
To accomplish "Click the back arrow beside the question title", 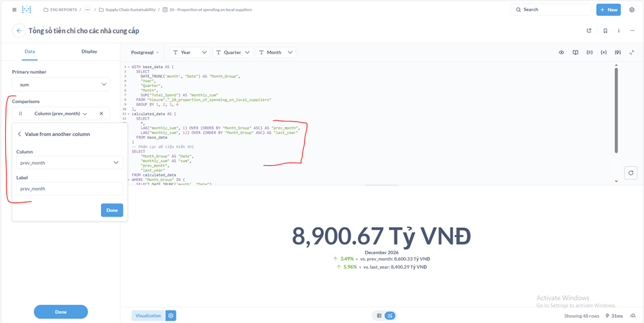I will [18, 30].
